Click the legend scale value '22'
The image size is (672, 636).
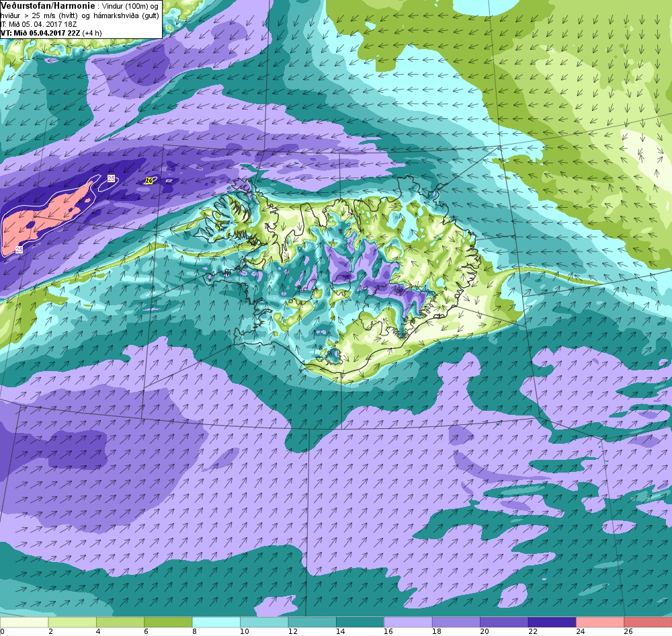(x=532, y=631)
